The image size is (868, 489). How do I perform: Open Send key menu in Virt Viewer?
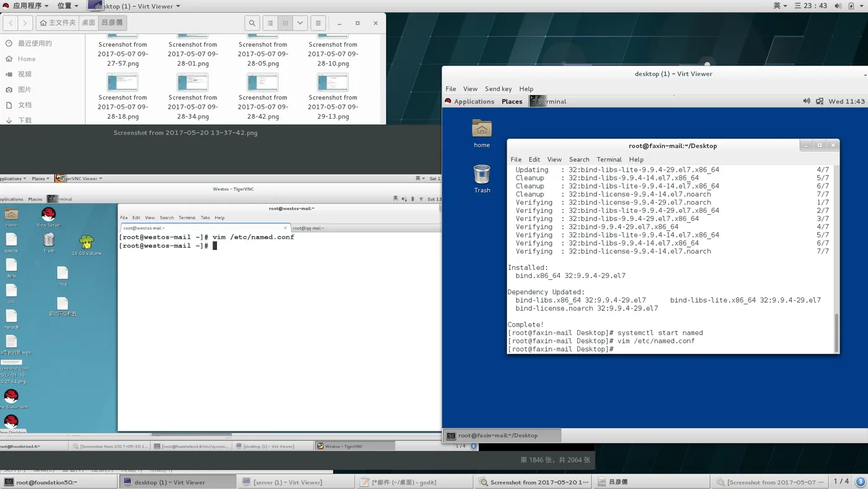pyautogui.click(x=498, y=89)
